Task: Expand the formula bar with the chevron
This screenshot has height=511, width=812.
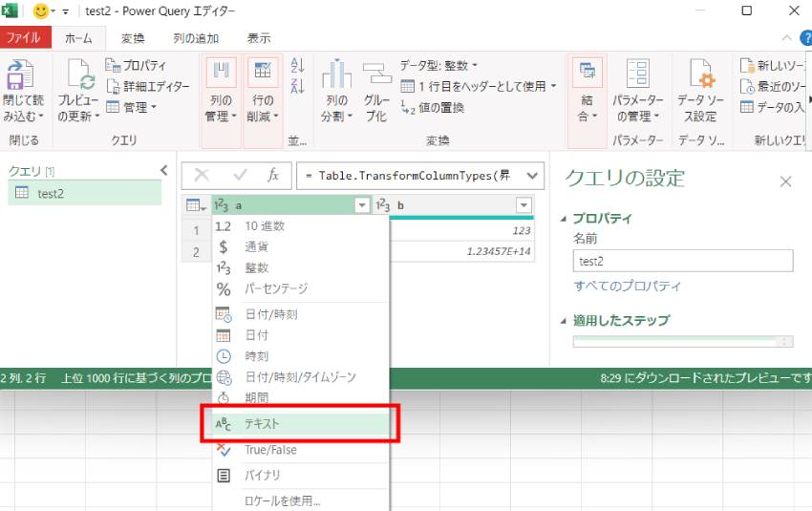Action: tap(532, 176)
